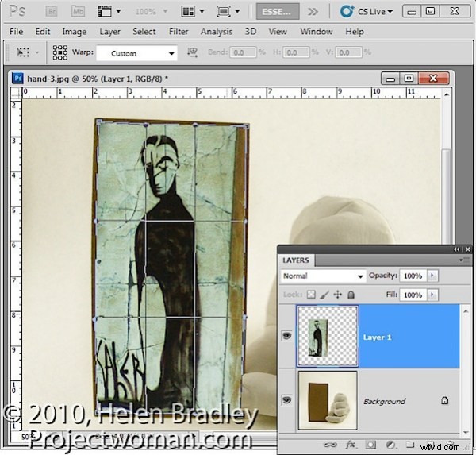476x455 pixels.
Task: Click the transform tool preset icon in the options bar
Action: (23, 52)
